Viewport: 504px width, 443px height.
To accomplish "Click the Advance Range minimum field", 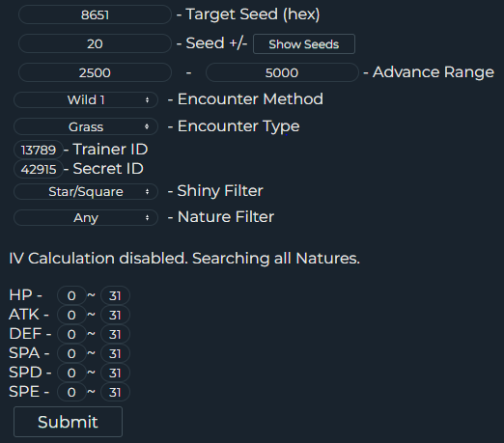I will [x=95, y=72].
